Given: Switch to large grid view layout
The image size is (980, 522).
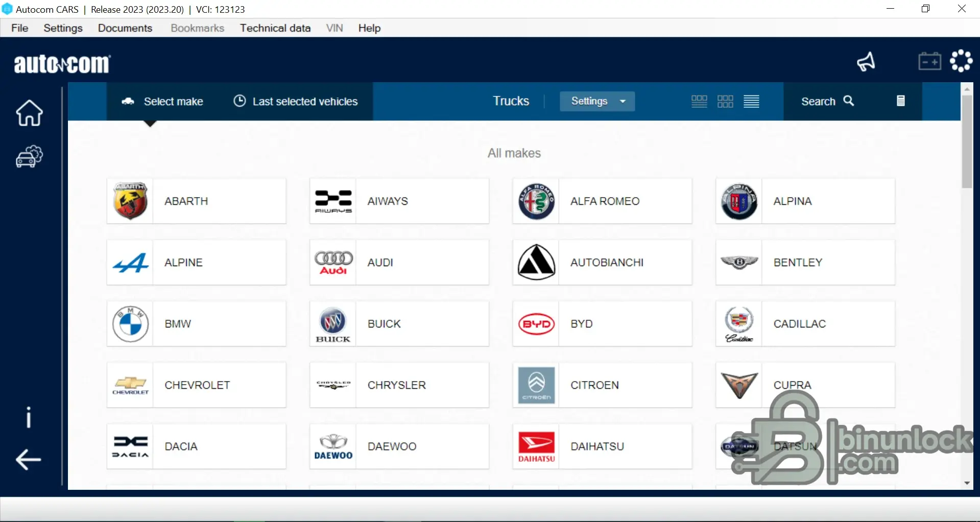Looking at the screenshot, I should pos(699,101).
